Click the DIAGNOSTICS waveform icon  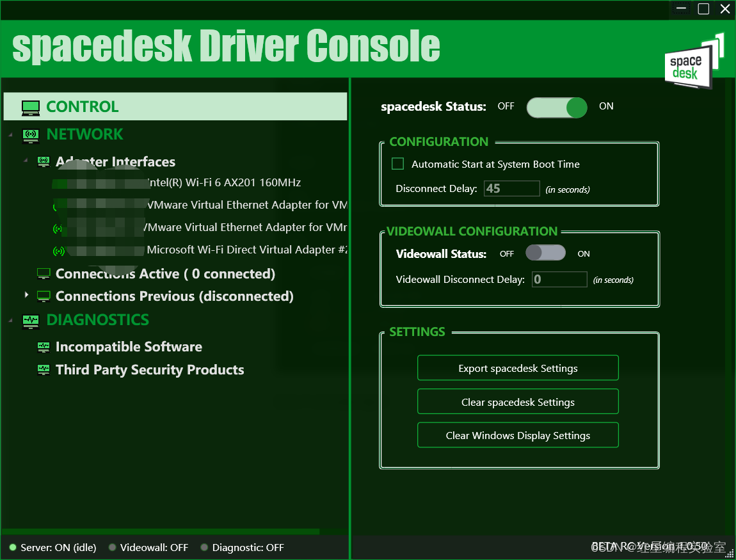(x=31, y=321)
